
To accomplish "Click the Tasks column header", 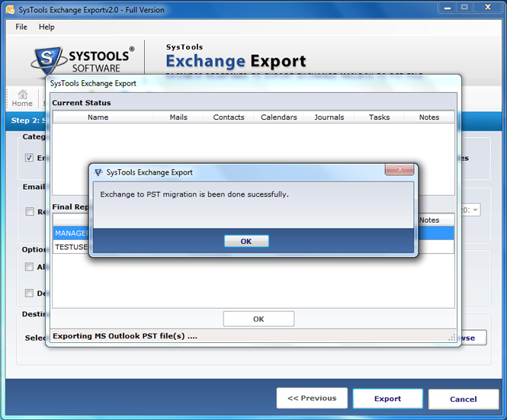I will pos(379,117).
